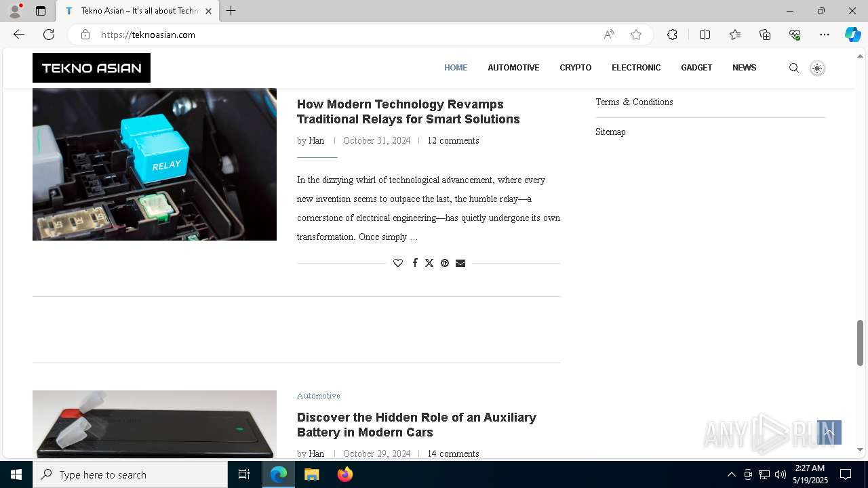Image resolution: width=868 pixels, height=488 pixels.
Task: Share relay article on Facebook
Action: (x=415, y=263)
